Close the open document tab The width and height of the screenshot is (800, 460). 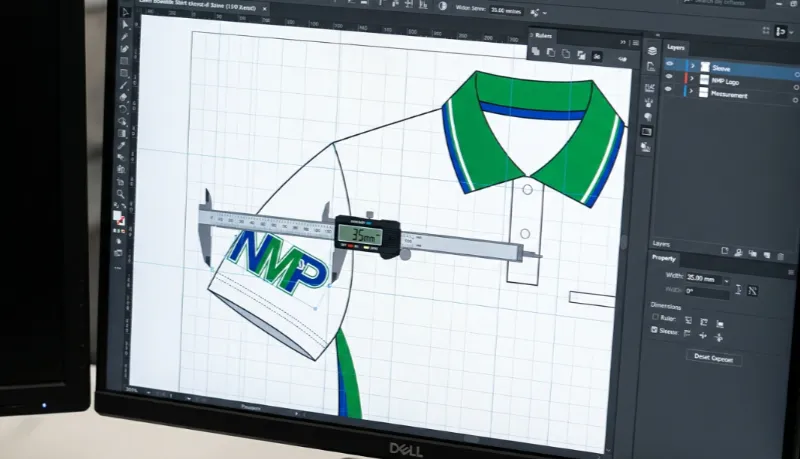(264, 9)
